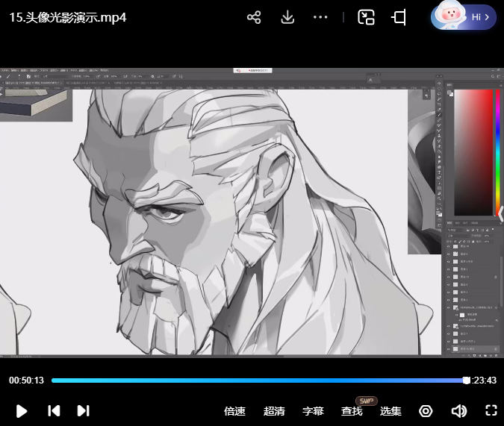The height and width of the screenshot is (426, 504).
Task: Download the video with the download icon
Action: 287,17
